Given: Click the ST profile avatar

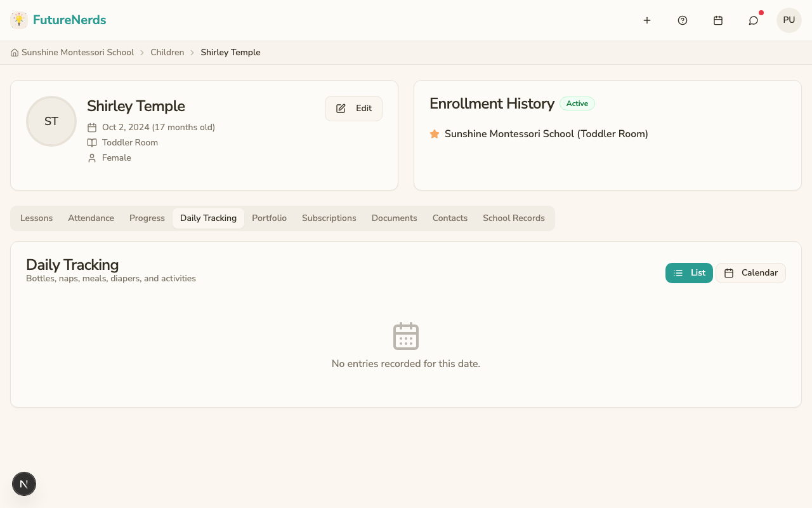Looking at the screenshot, I should point(51,121).
